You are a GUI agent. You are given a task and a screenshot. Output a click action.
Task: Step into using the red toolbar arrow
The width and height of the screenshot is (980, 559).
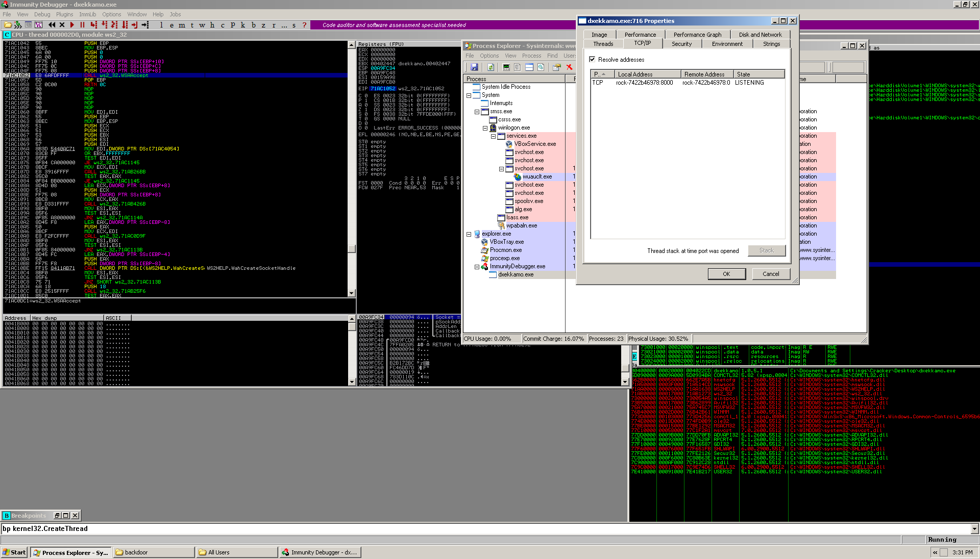click(x=94, y=24)
